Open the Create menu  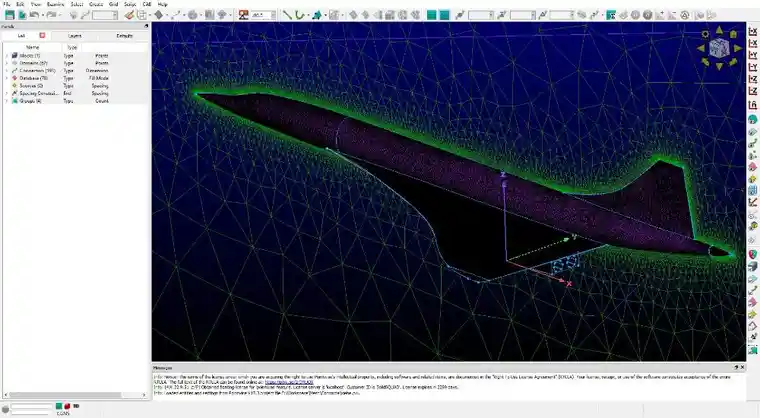tap(96, 4)
